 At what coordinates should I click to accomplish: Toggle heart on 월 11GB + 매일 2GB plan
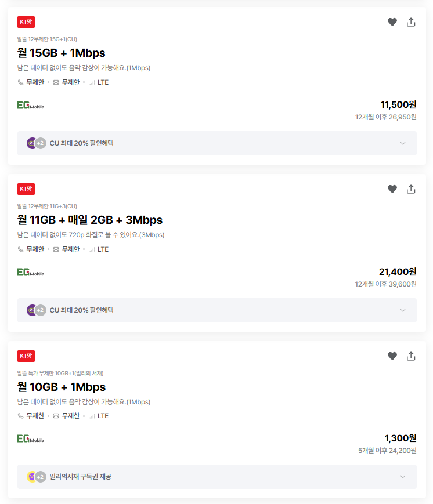[392, 189]
